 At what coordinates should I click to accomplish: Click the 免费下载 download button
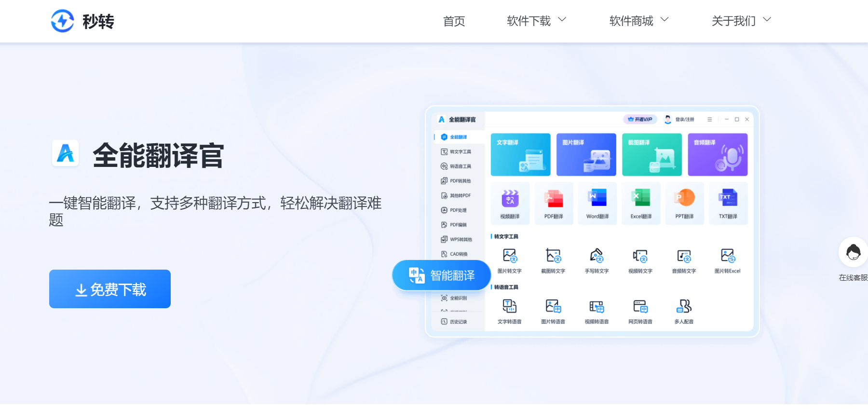(110, 289)
